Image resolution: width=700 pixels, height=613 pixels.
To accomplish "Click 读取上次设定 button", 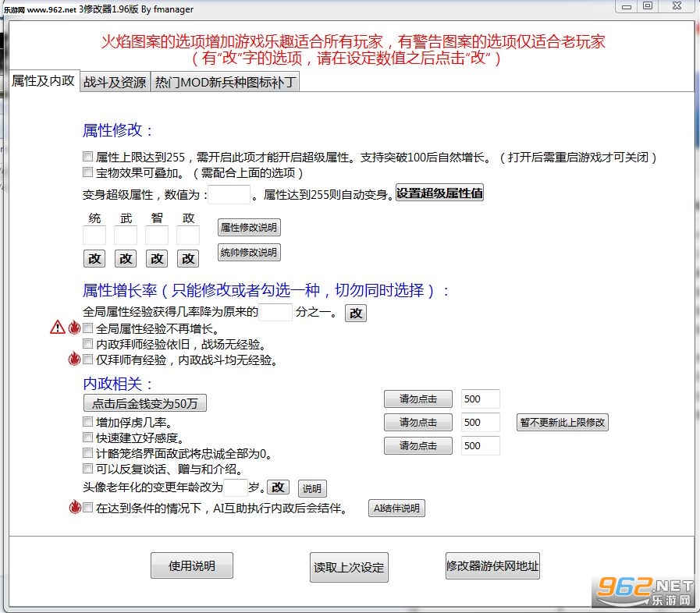I will (349, 568).
